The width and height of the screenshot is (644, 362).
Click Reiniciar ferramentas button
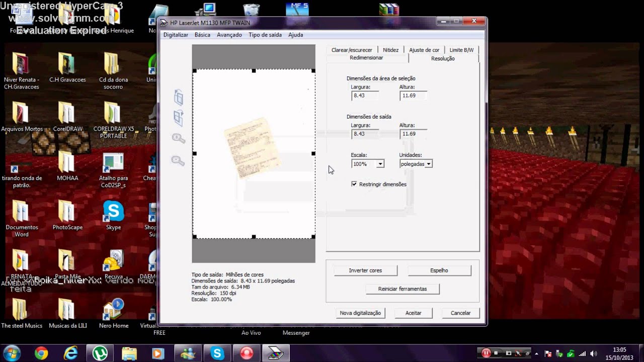pyautogui.click(x=403, y=289)
